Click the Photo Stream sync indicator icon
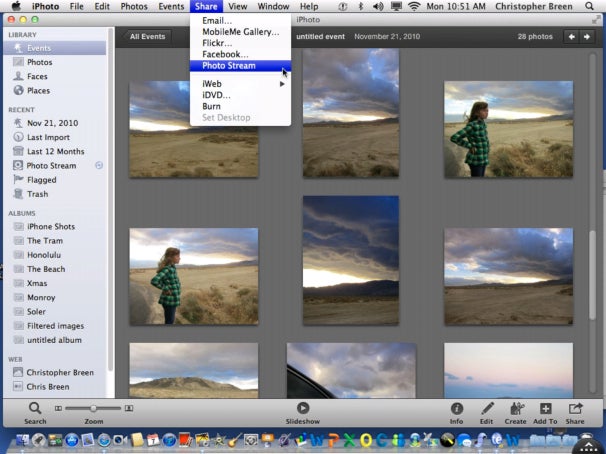Viewport: 606px width, 454px height. click(x=99, y=165)
